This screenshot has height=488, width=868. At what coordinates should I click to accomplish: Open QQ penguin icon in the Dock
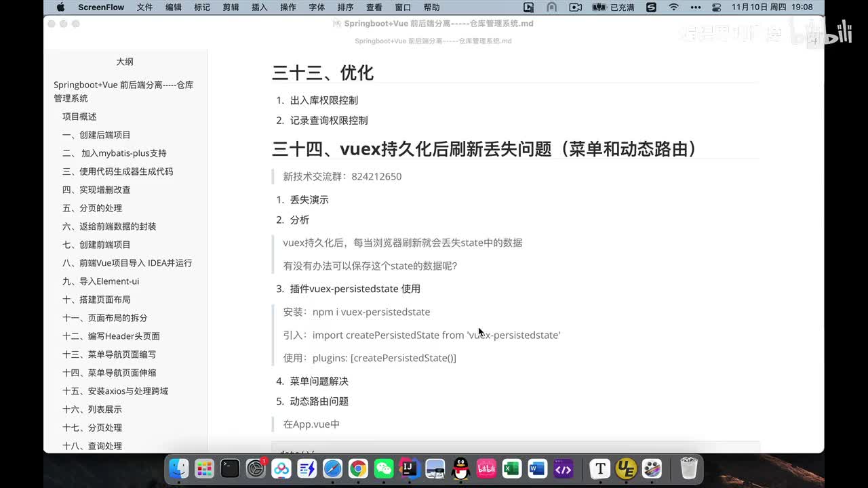click(x=461, y=468)
